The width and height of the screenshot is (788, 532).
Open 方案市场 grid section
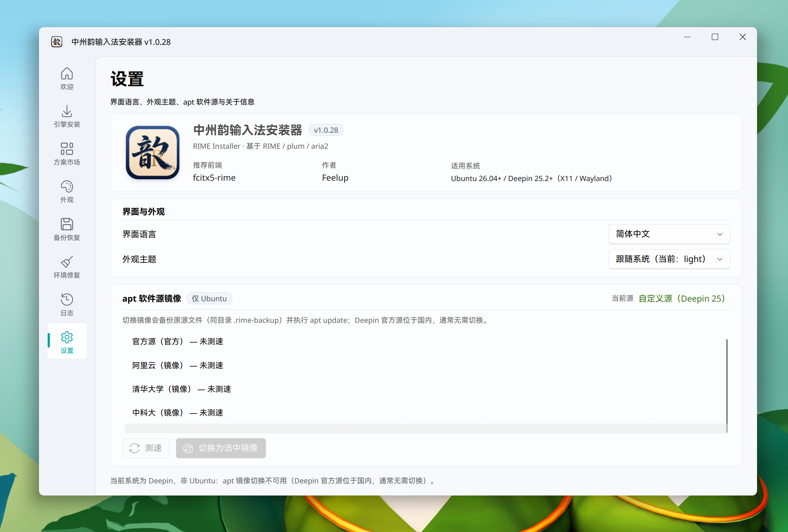[67, 154]
